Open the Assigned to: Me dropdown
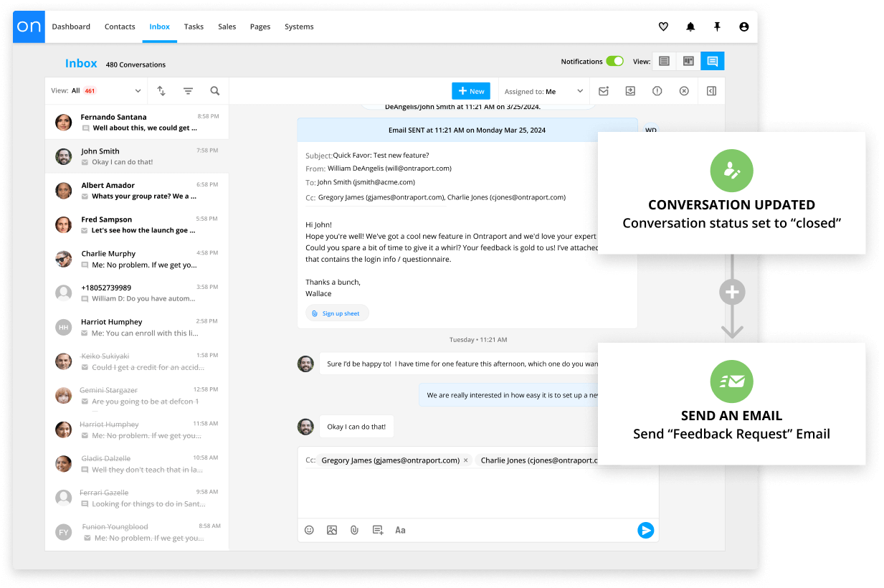 tap(543, 90)
